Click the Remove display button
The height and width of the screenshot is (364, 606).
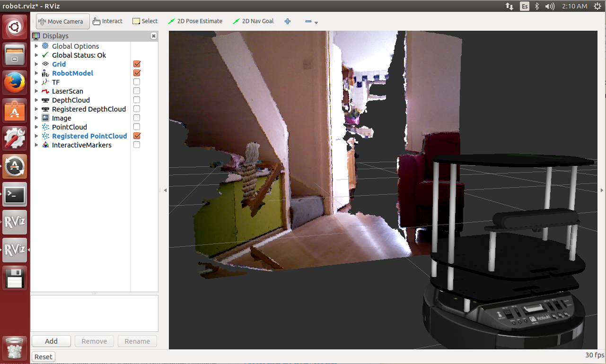tap(94, 341)
